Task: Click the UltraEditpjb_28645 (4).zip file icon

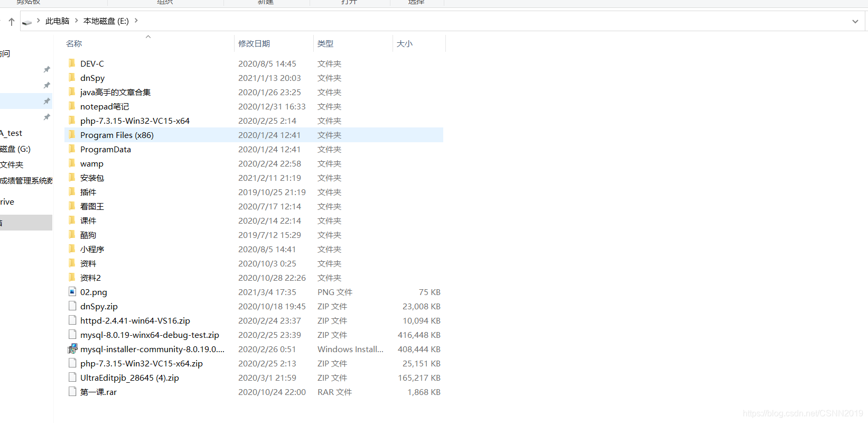Action: [x=72, y=377]
